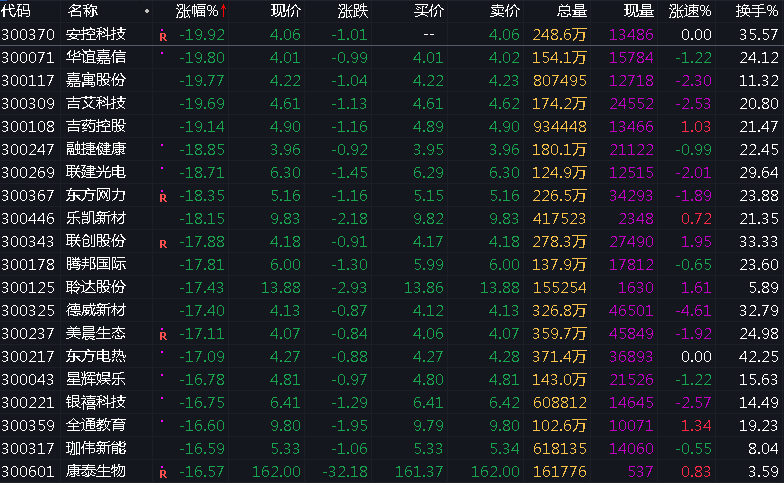The image size is (784, 483).
Task: Sort by 涨速% column header
Action: click(690, 10)
